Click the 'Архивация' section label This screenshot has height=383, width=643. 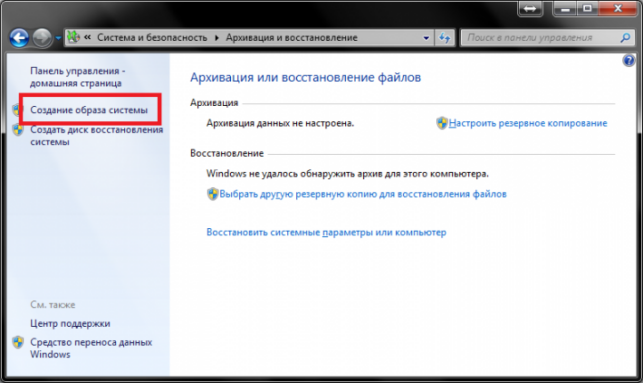[214, 103]
